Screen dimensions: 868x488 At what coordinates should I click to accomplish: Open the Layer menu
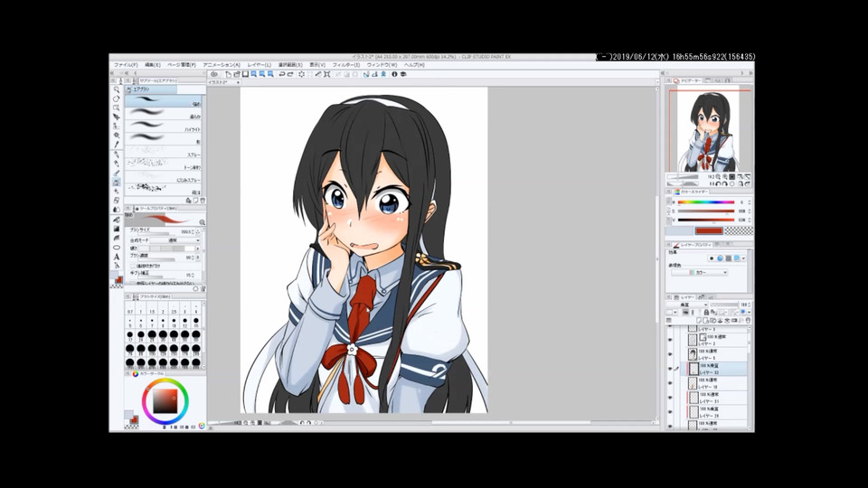click(259, 65)
